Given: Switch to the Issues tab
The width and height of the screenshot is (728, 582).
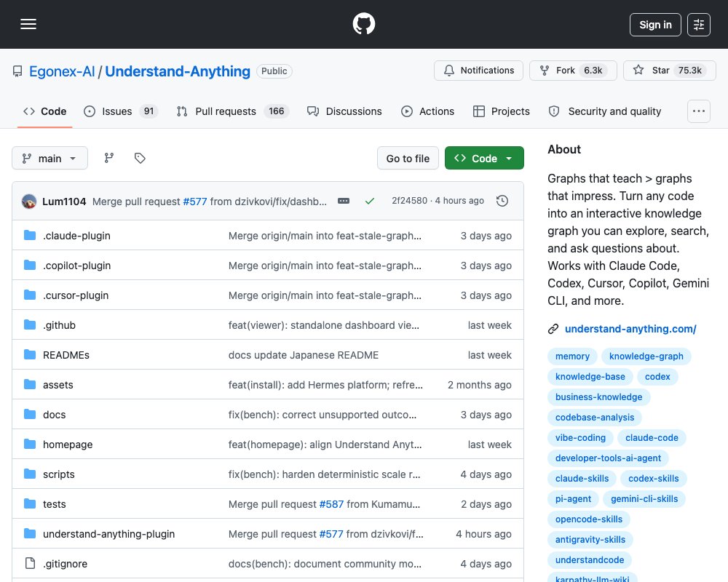Looking at the screenshot, I should [x=121, y=111].
